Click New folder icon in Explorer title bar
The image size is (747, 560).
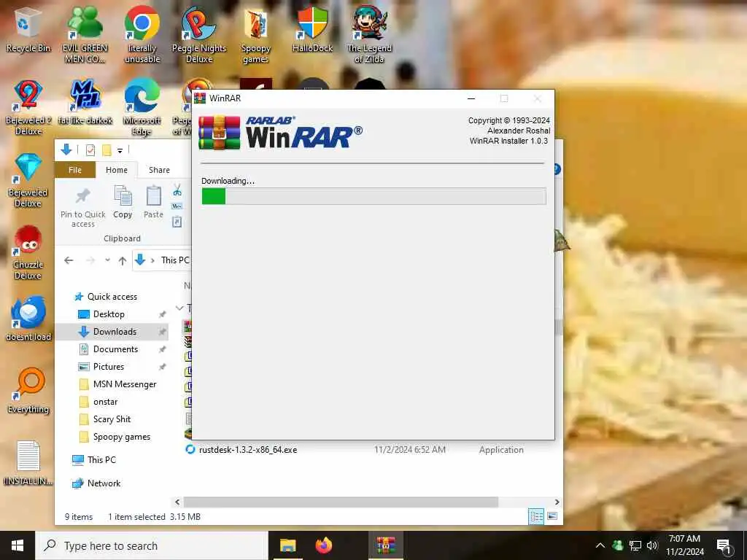(x=107, y=150)
